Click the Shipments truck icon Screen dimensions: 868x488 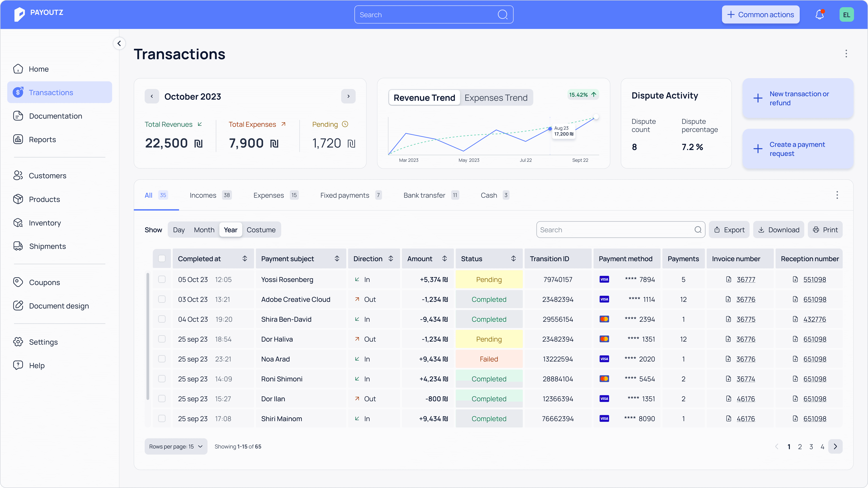[x=18, y=246]
